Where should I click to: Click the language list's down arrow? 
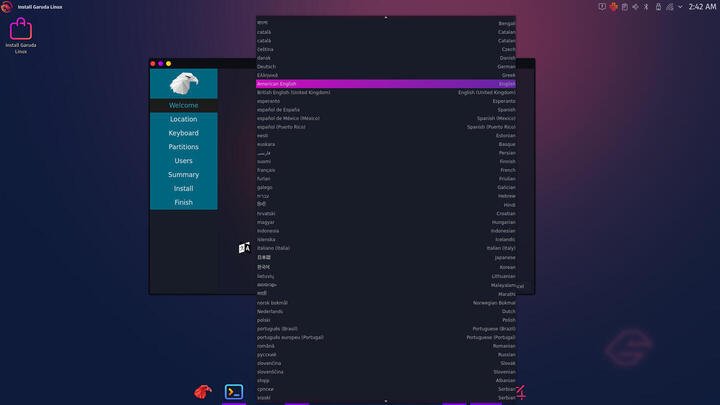[386, 401]
